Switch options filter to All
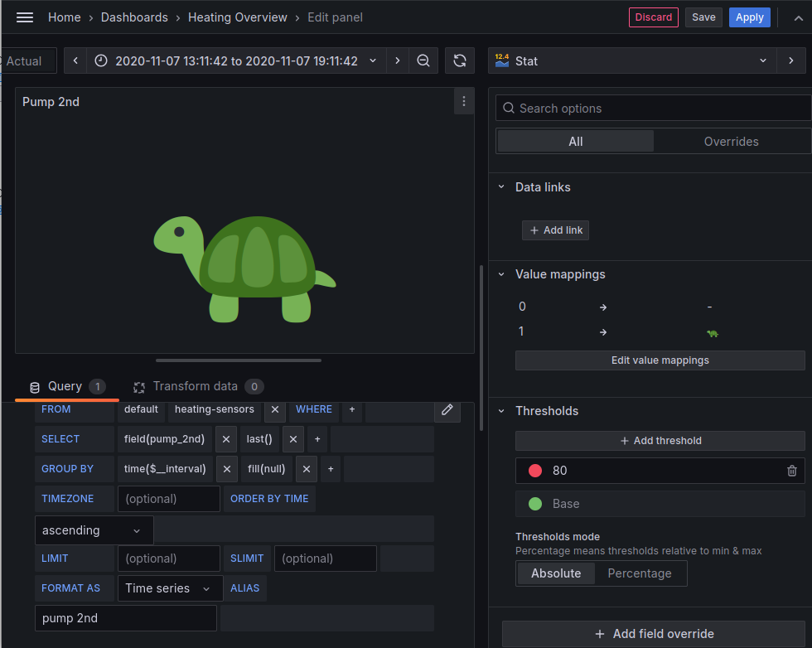812x648 pixels. [575, 142]
